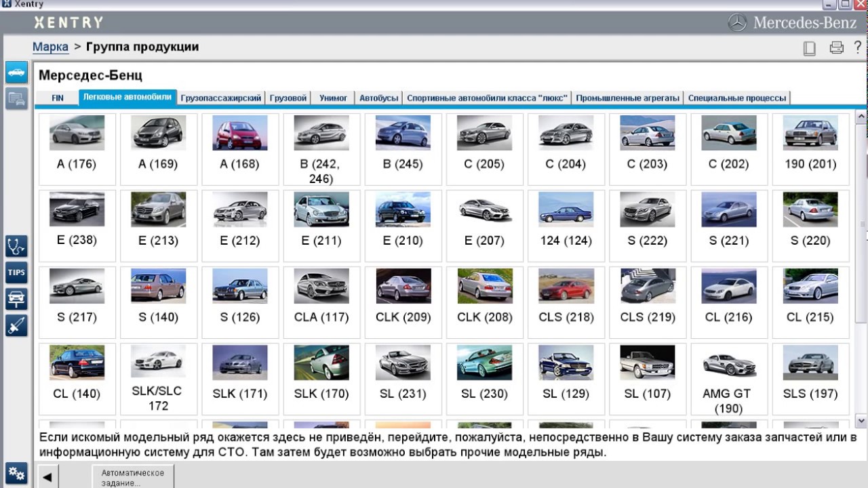Select the A (176) model tile
This screenshot has width=868, height=488.
point(77,149)
